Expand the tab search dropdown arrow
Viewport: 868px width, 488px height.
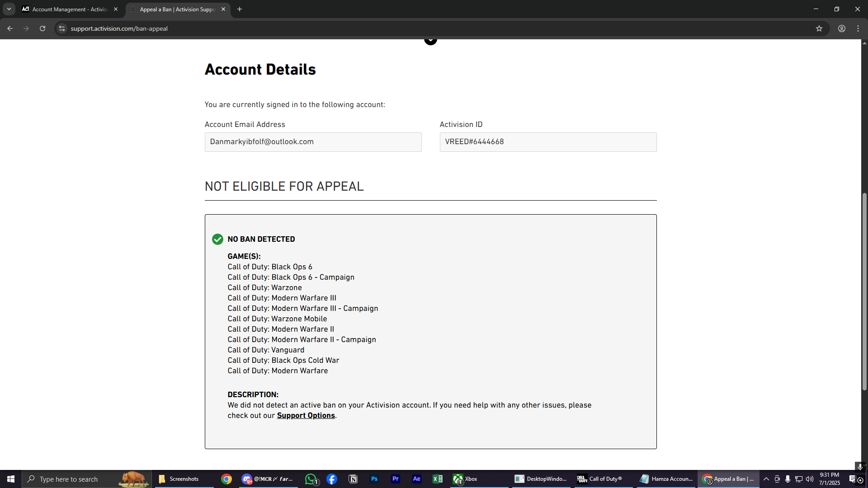tap(9, 9)
